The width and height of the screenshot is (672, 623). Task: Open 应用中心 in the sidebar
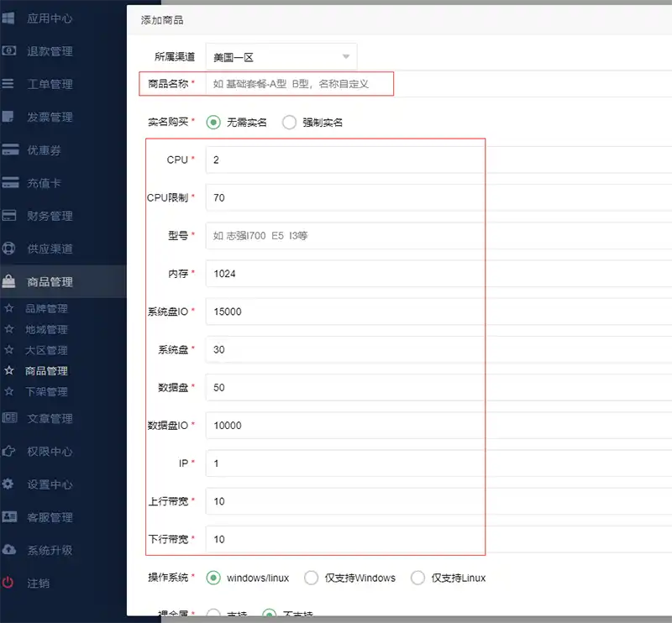(50, 18)
